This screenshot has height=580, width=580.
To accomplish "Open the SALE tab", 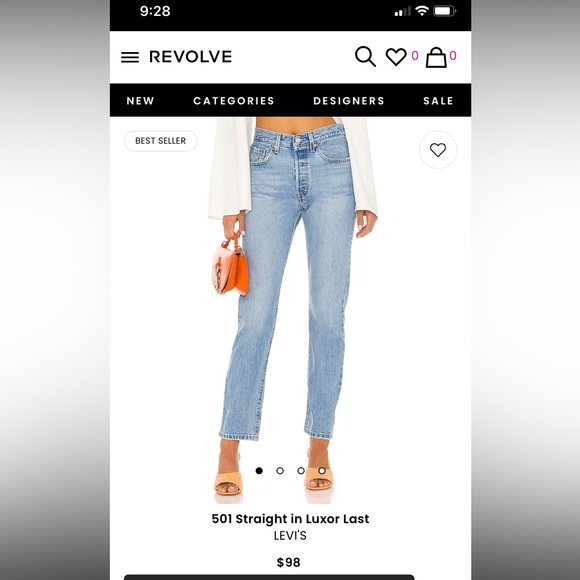I will tap(438, 101).
